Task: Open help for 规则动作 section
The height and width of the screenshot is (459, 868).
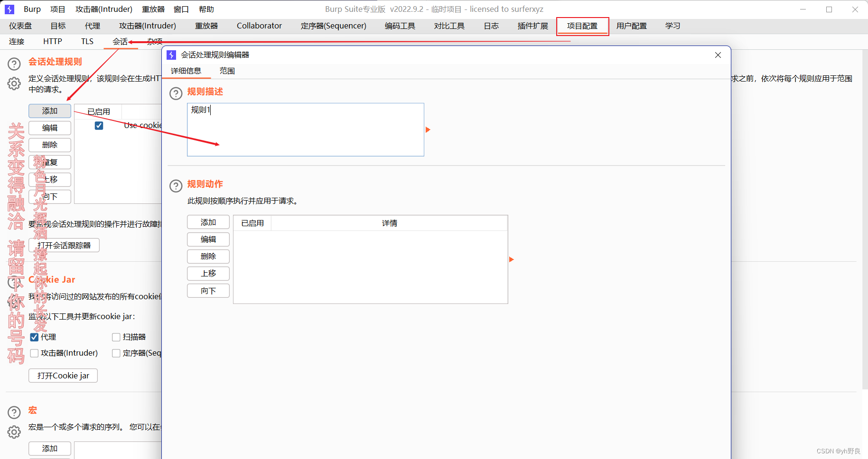Action: pos(176,186)
